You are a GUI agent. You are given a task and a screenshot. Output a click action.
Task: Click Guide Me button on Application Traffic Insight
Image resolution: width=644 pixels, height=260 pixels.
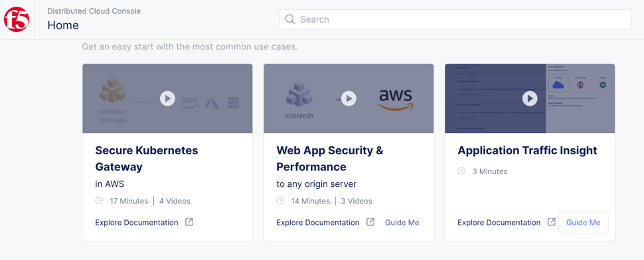[583, 223]
